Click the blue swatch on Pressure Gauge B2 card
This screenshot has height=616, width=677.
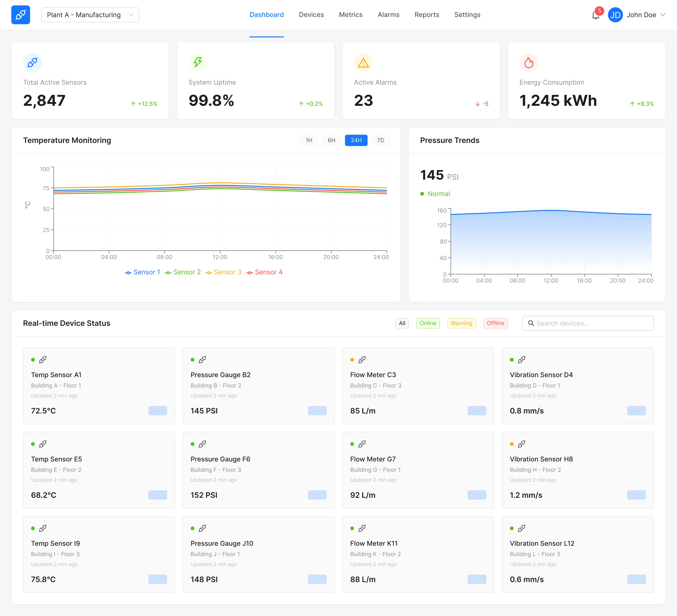(317, 411)
